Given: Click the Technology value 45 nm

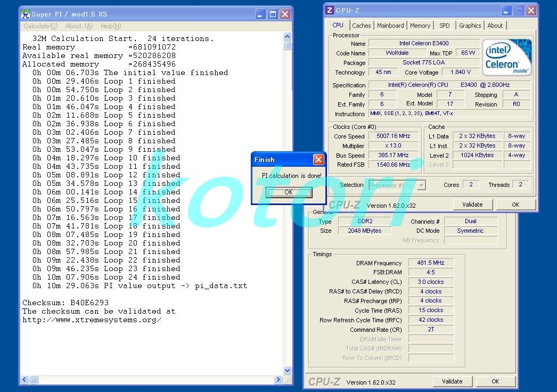Looking at the screenshot, I should [383, 72].
